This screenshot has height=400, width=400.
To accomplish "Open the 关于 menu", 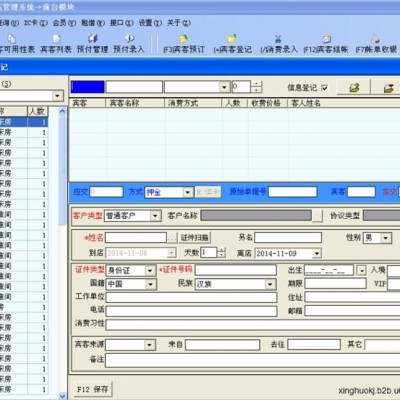I will click(179, 23).
